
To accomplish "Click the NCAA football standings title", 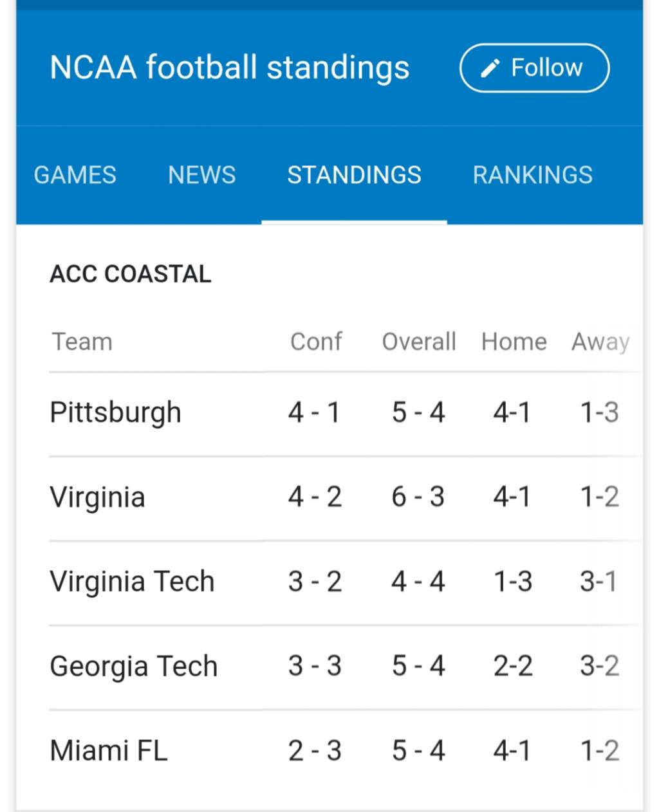I will coord(229,68).
